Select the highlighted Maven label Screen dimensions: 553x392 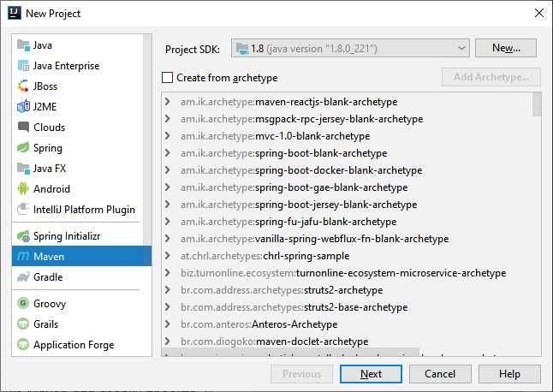coord(49,256)
